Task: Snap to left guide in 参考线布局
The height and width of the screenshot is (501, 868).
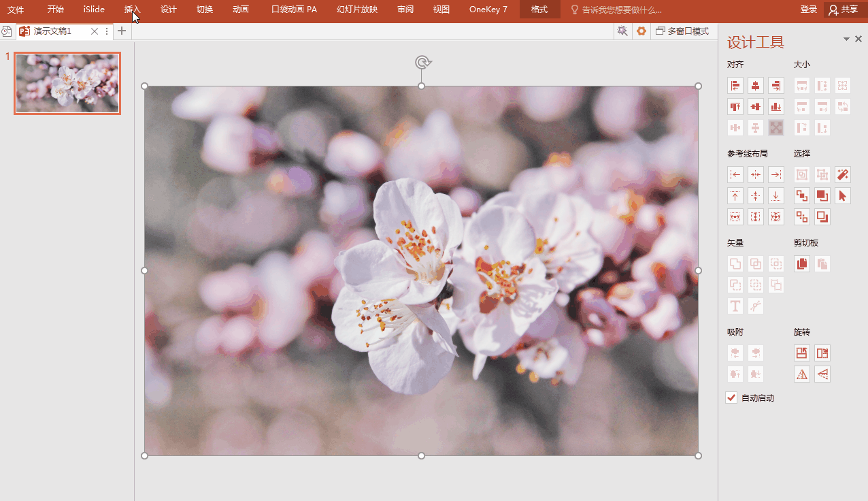Action: pos(735,175)
